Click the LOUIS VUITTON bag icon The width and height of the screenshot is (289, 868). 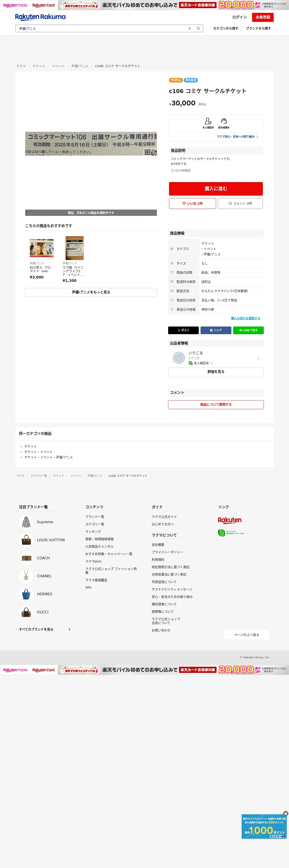[x=26, y=540]
